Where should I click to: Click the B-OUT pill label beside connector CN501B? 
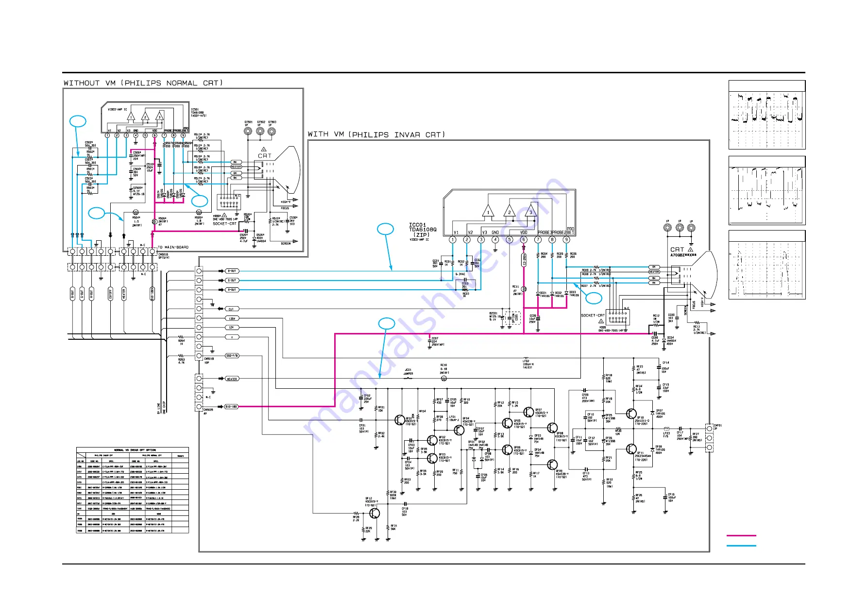[232, 271]
